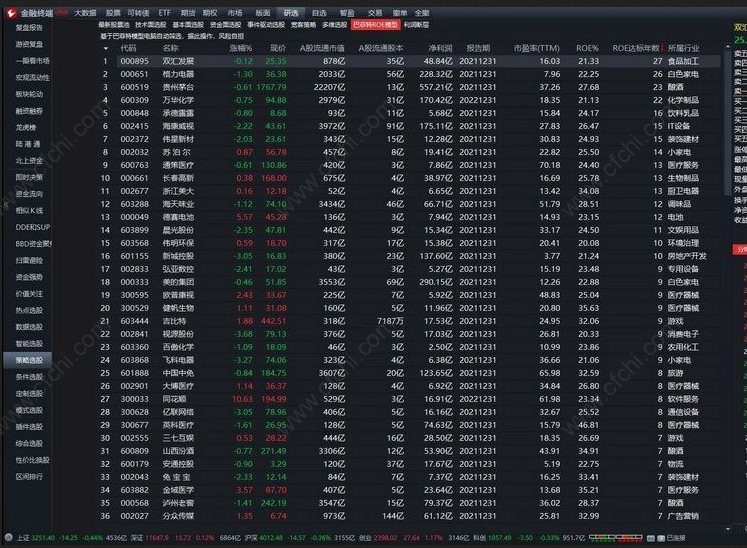Click the 深证 index value 11647.9
The width and height of the screenshot is (747, 548).
157,538
